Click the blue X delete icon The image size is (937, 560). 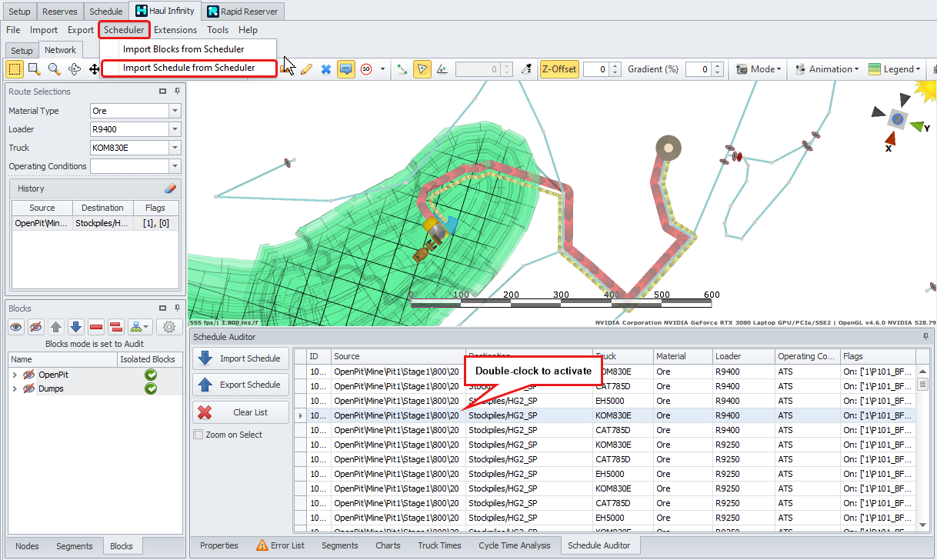pyautogui.click(x=325, y=69)
